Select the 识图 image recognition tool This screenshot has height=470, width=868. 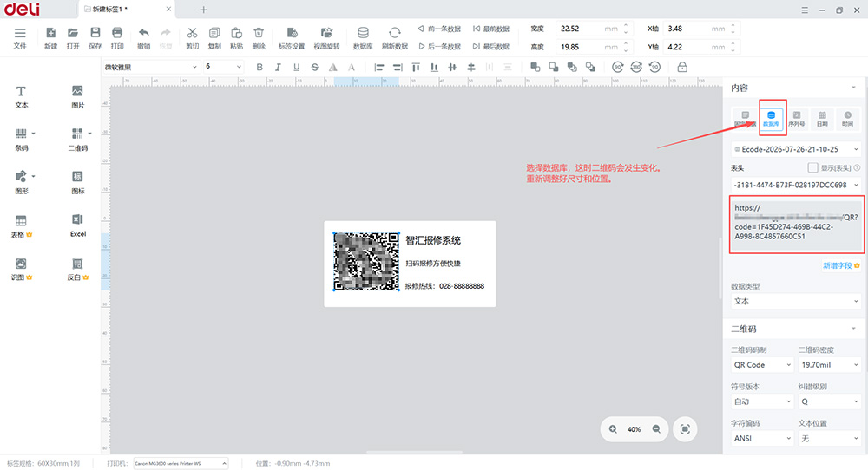click(x=21, y=270)
